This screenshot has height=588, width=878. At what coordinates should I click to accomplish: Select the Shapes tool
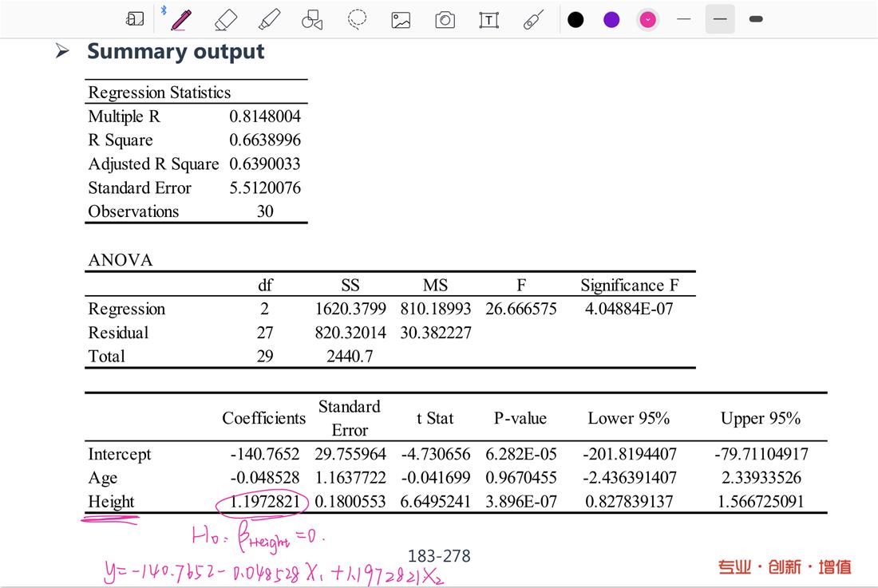(312, 19)
